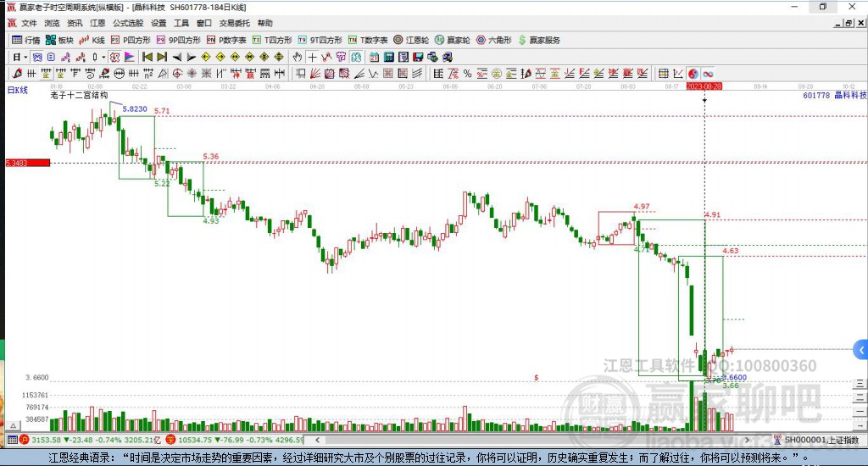Click the 沪 index status icon
868x466 pixels.
(25, 440)
